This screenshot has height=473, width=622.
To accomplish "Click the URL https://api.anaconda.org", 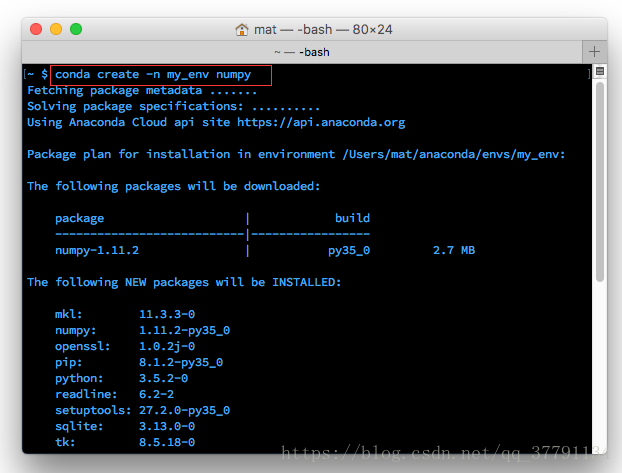I will point(321,122).
